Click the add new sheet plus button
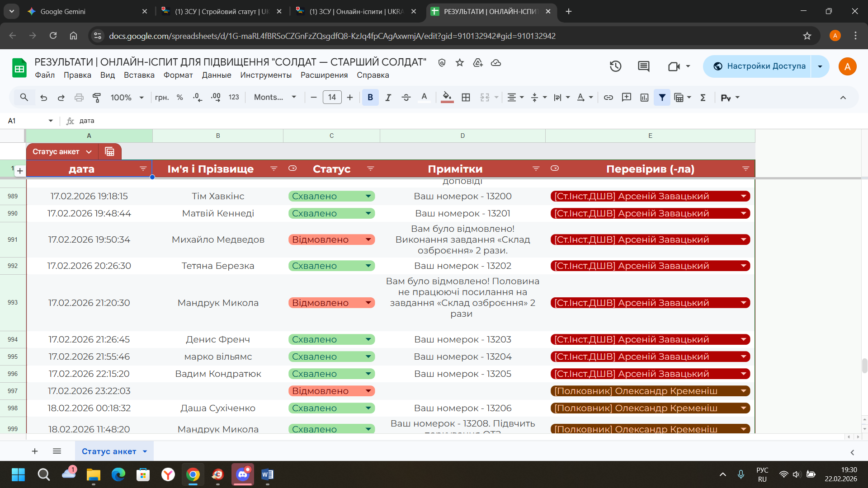868x488 pixels. click(35, 451)
